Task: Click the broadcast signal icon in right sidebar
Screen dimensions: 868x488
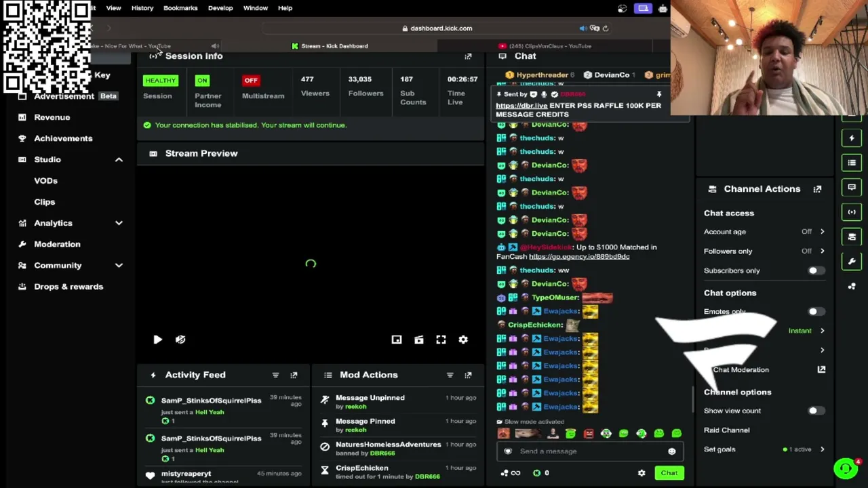Action: click(852, 212)
